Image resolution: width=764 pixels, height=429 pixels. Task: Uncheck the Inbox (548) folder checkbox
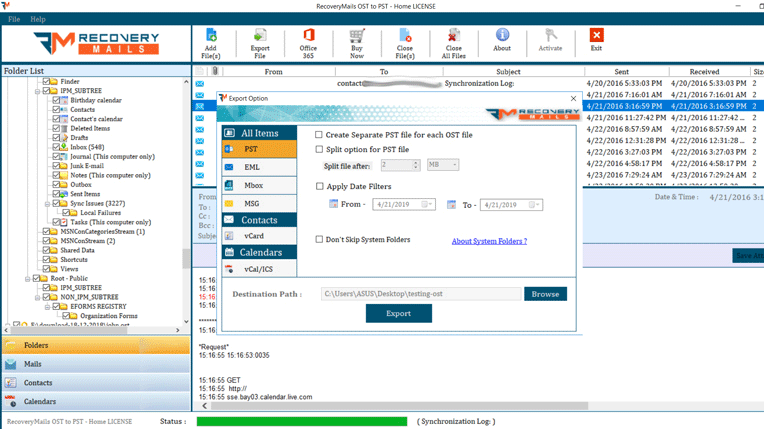click(x=56, y=147)
